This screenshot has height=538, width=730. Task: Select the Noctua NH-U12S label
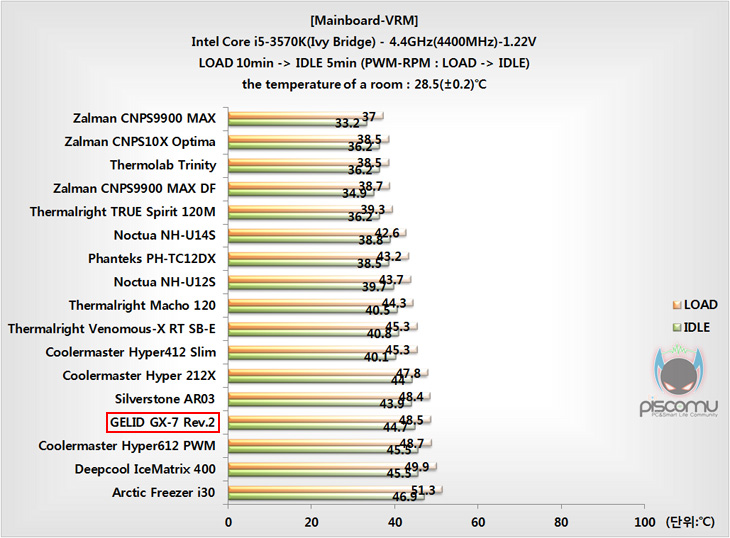point(165,282)
